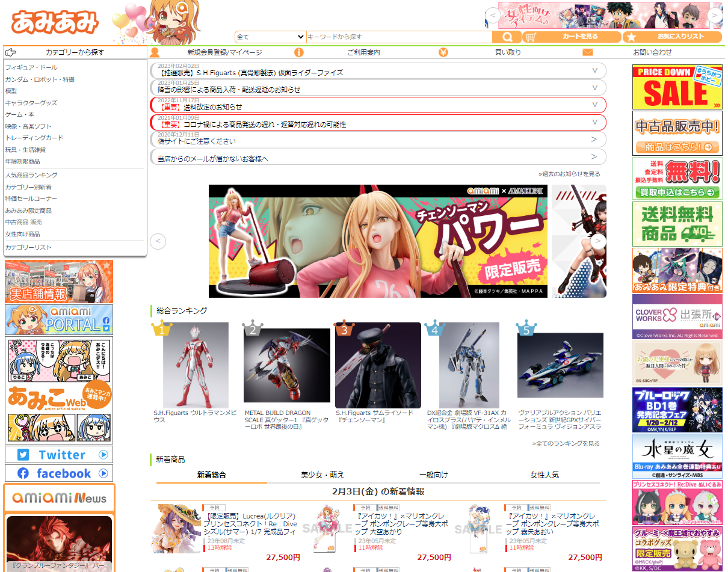Click the facebook button in left sidebar
This screenshot has height=572, width=728.
click(59, 473)
